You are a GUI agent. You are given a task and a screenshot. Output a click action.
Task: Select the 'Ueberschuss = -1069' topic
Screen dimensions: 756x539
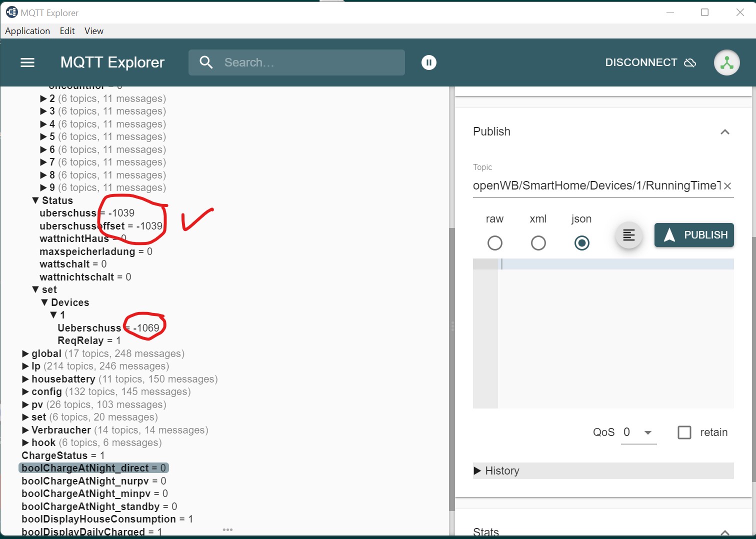[108, 328]
